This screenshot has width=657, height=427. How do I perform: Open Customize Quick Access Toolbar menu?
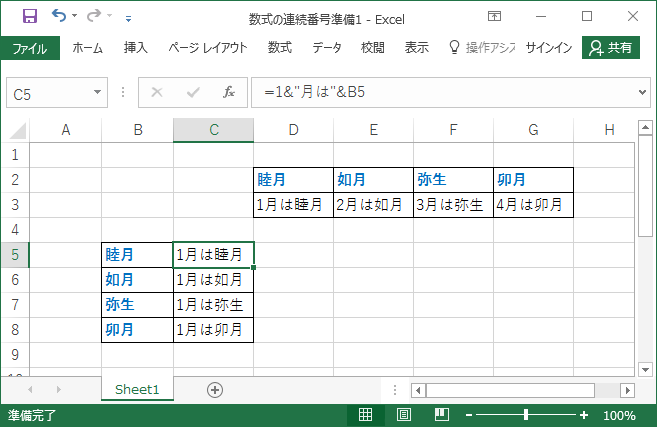click(128, 18)
